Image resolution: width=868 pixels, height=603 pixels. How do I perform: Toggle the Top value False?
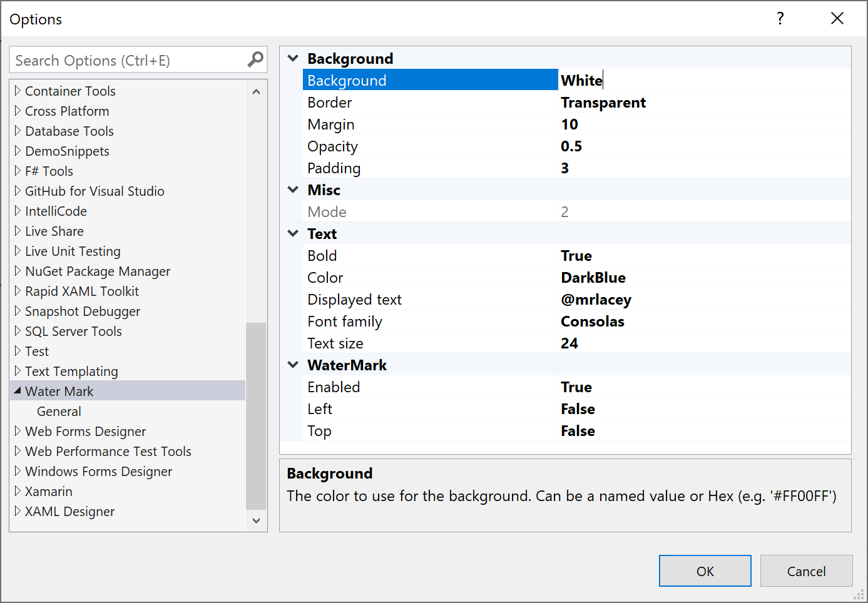tap(704, 430)
